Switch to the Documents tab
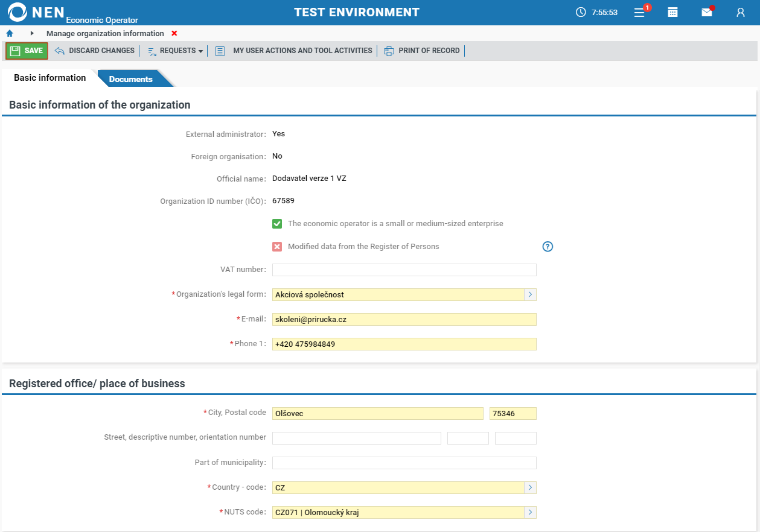Viewport: 760px width, 532px height. coord(131,79)
